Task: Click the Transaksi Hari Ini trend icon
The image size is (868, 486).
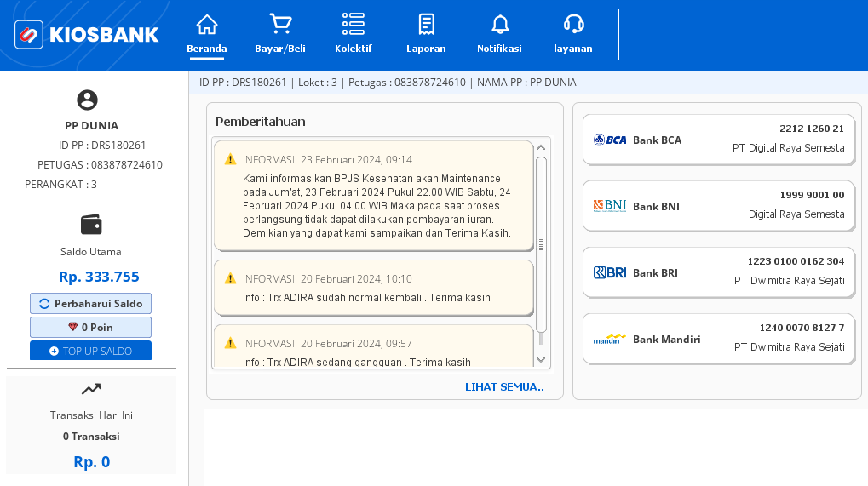Action: (91, 389)
